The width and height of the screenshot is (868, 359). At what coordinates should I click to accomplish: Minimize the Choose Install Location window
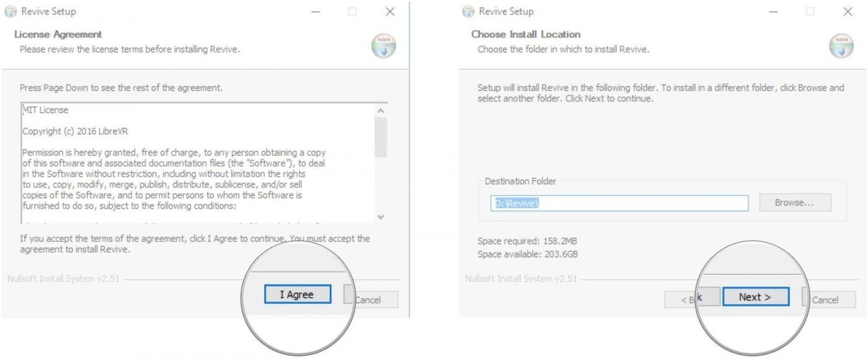774,12
